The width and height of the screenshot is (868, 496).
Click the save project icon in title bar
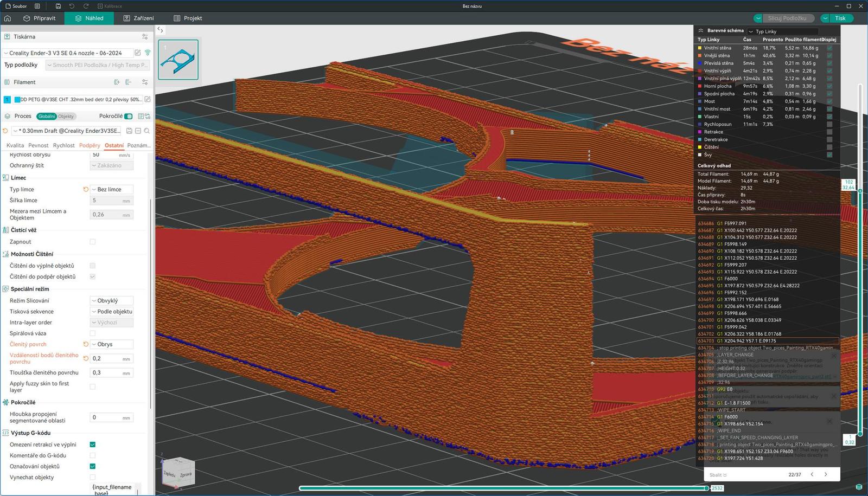(x=58, y=6)
